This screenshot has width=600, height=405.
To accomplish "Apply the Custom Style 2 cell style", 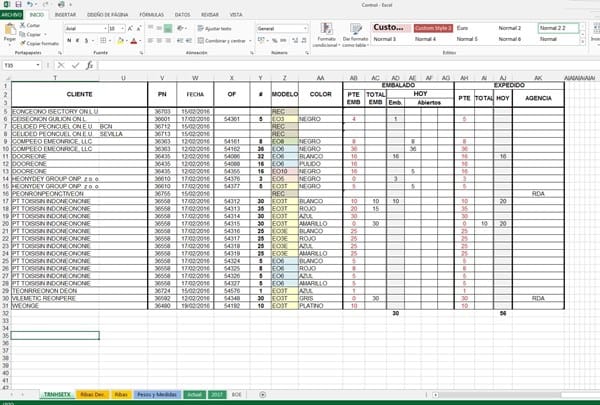I will (x=433, y=28).
